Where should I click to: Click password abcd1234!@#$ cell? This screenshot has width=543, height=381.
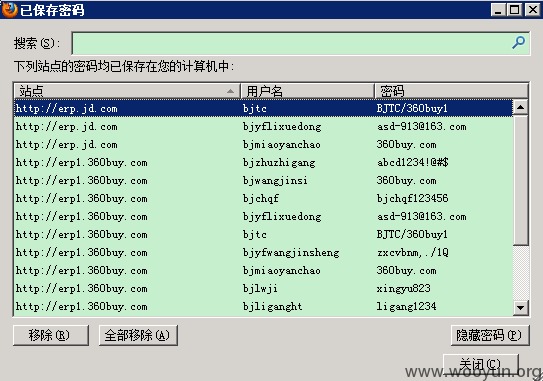[x=413, y=162]
